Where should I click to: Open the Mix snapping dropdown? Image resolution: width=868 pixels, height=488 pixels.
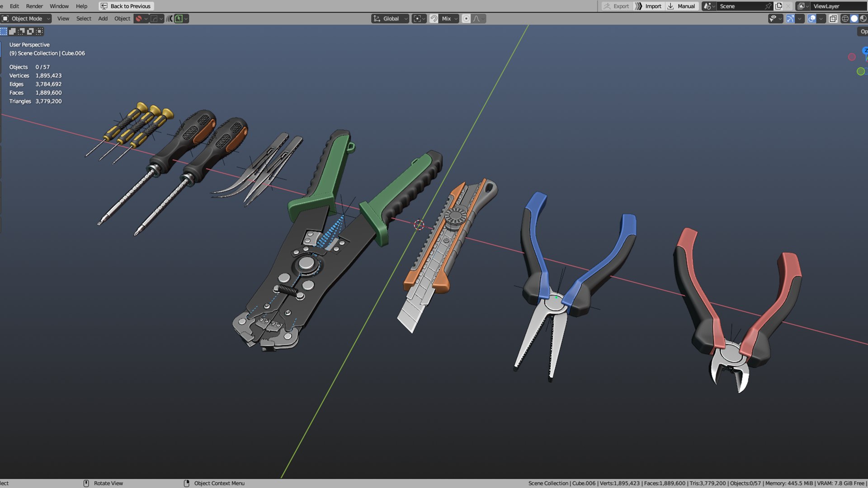(x=449, y=19)
